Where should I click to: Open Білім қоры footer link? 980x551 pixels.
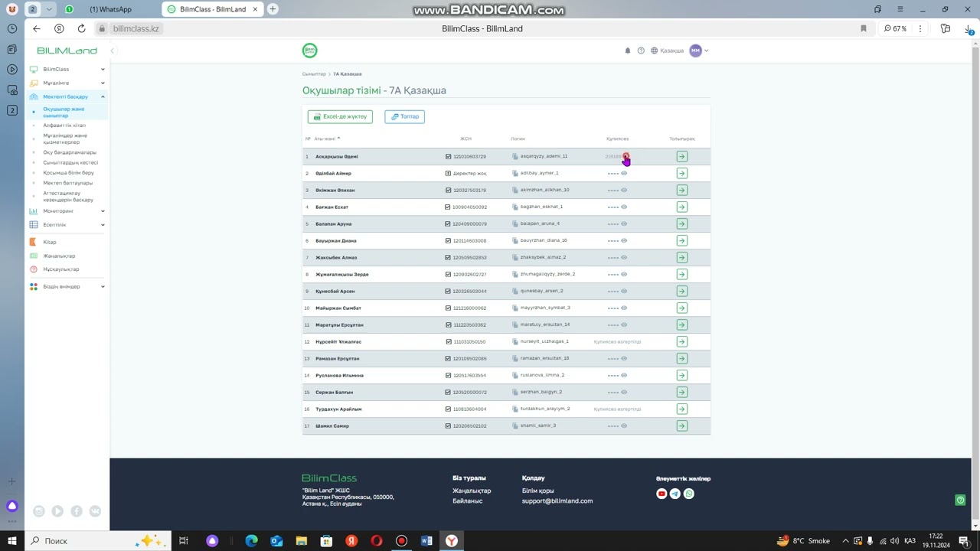click(538, 491)
